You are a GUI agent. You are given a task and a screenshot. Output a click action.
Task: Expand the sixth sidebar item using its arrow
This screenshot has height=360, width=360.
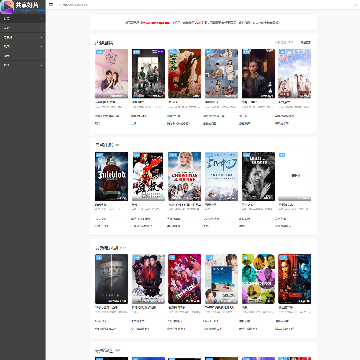point(42,65)
